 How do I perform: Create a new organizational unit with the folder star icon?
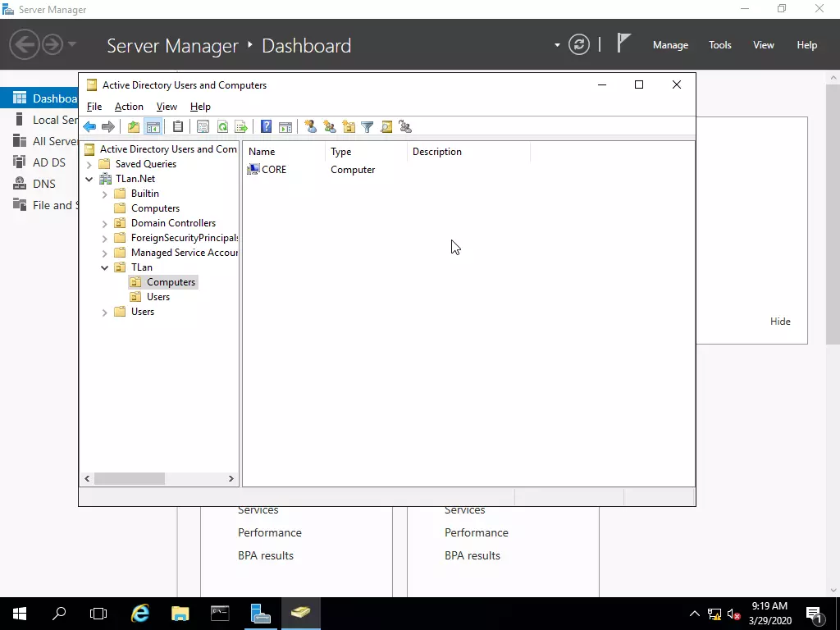pos(349,127)
